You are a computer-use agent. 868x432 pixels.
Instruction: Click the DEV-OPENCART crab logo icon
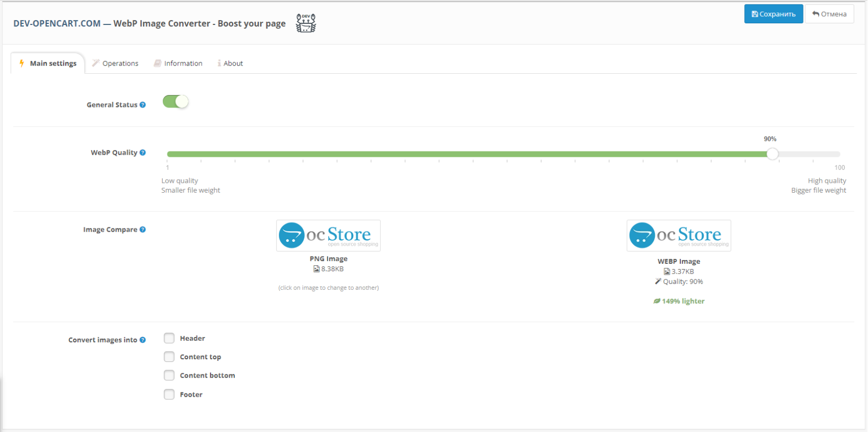tap(306, 23)
